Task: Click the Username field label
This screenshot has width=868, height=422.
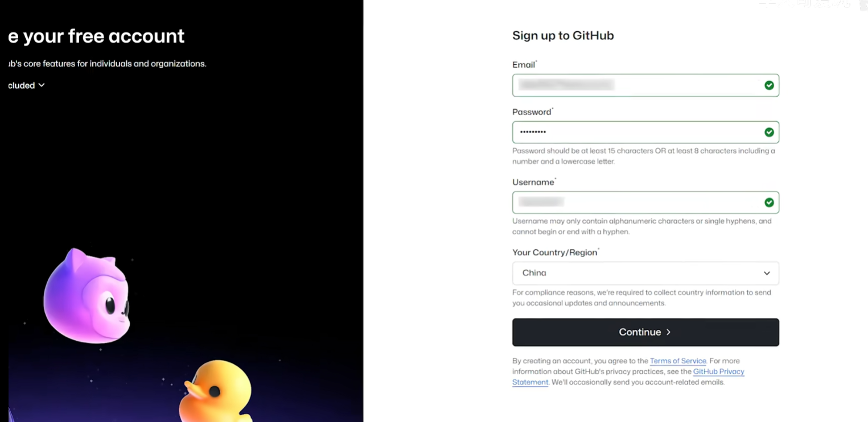Action: click(x=533, y=183)
